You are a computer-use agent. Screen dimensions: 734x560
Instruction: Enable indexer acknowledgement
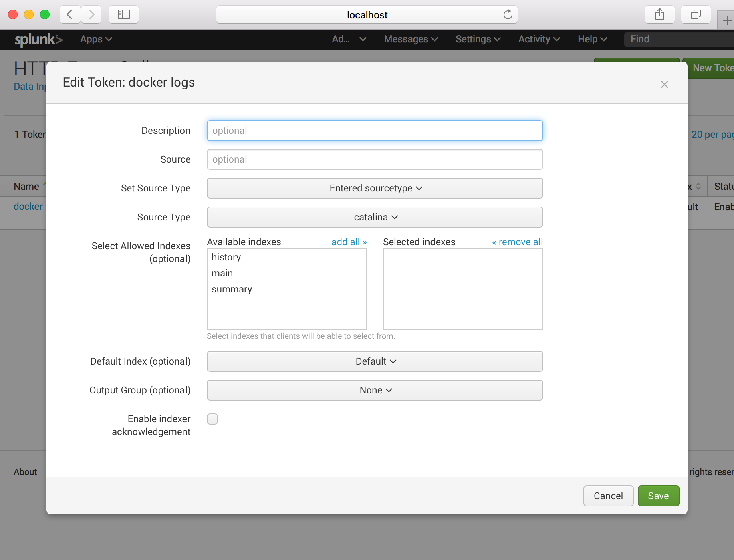pyautogui.click(x=212, y=419)
